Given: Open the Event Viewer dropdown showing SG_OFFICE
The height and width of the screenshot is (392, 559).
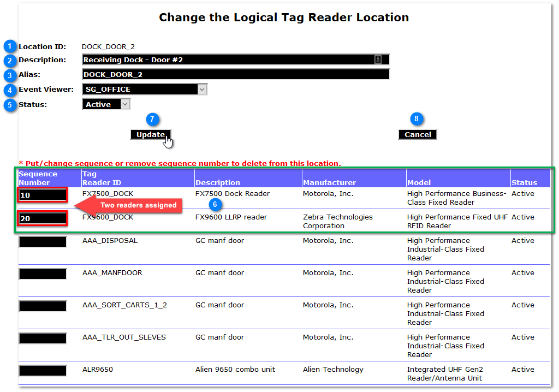Looking at the screenshot, I should (145, 89).
